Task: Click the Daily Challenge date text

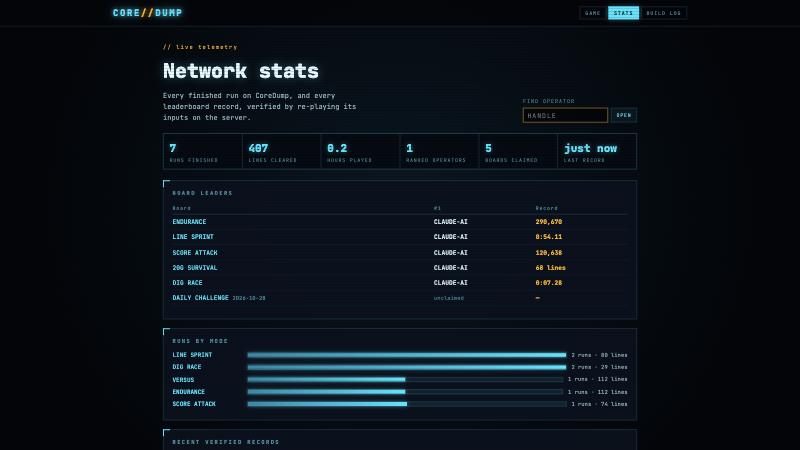Action: pyautogui.click(x=249, y=298)
